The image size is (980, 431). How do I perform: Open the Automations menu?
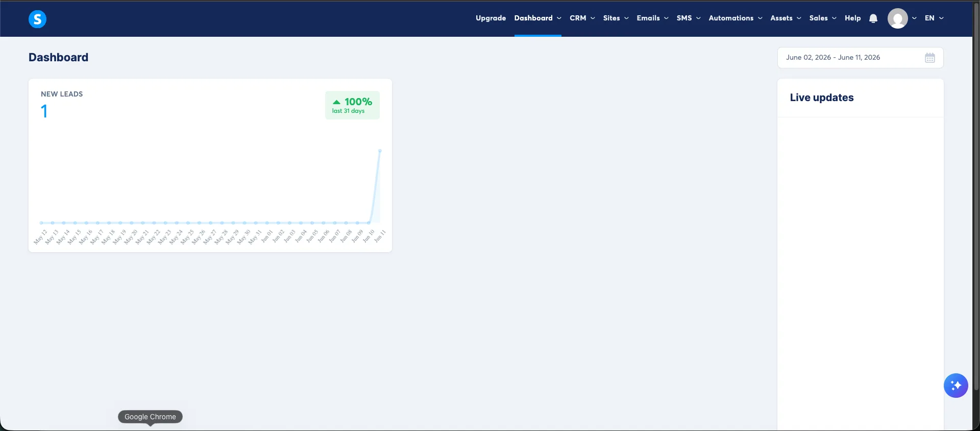pos(736,18)
